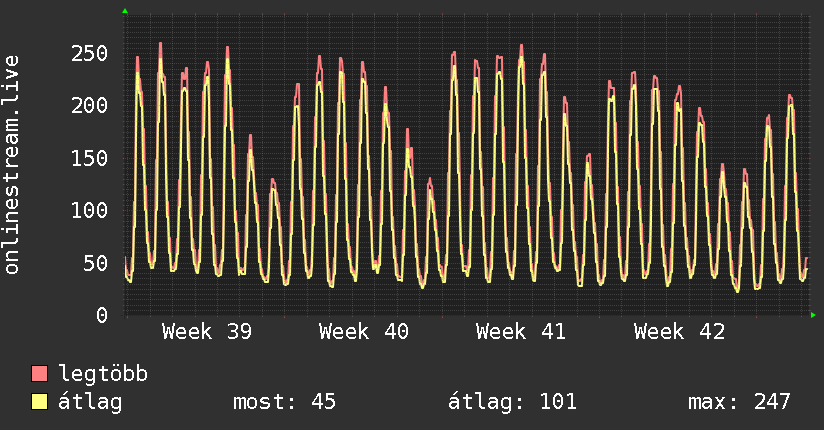Click the yellow átlag legend color swatch
Screen dimensions: 824x430
(39, 401)
